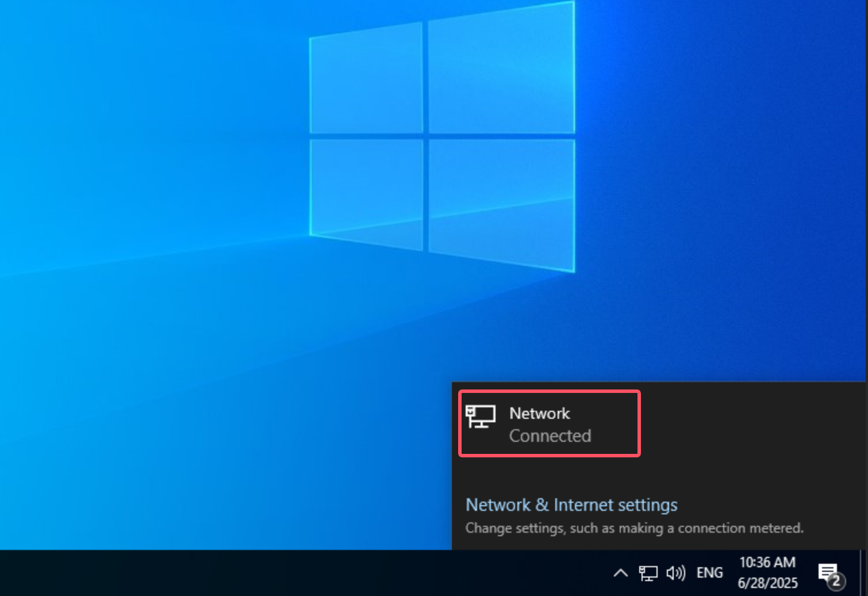Click bottom-right pane of Windows logo wallpaper
Image resolution: width=868 pixels, height=596 pixels.
click(x=501, y=201)
